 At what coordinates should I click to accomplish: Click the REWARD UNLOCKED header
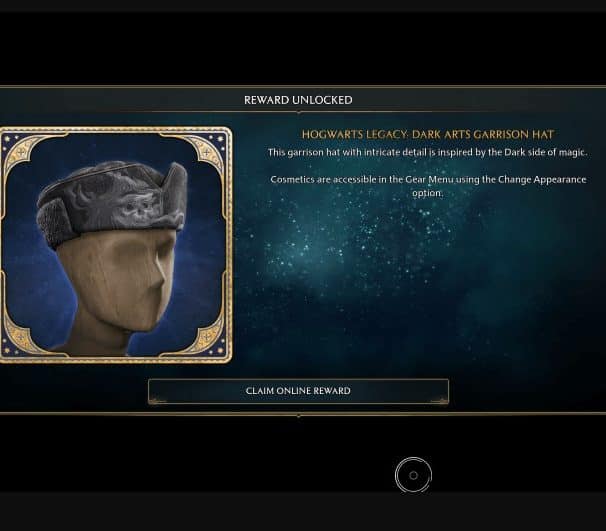(298, 100)
